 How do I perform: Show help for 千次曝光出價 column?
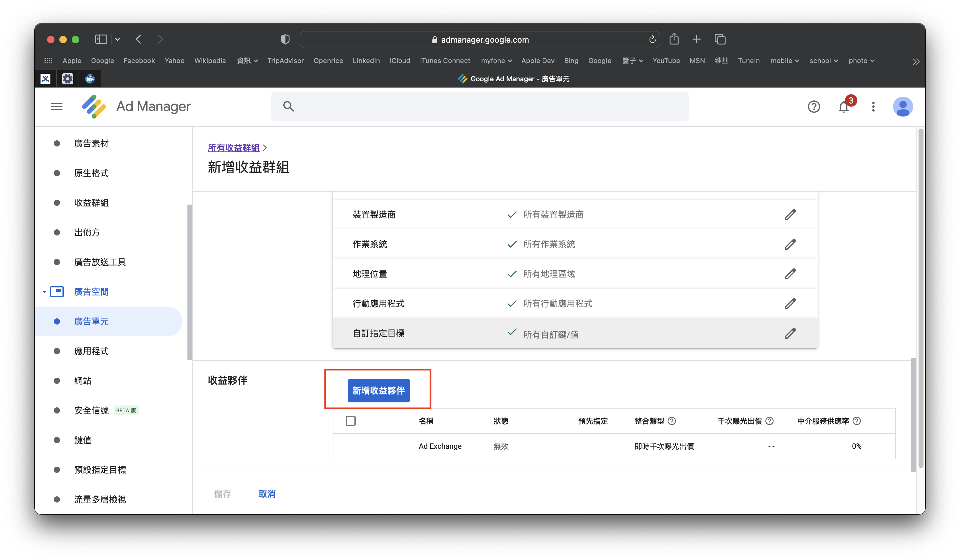[769, 421]
